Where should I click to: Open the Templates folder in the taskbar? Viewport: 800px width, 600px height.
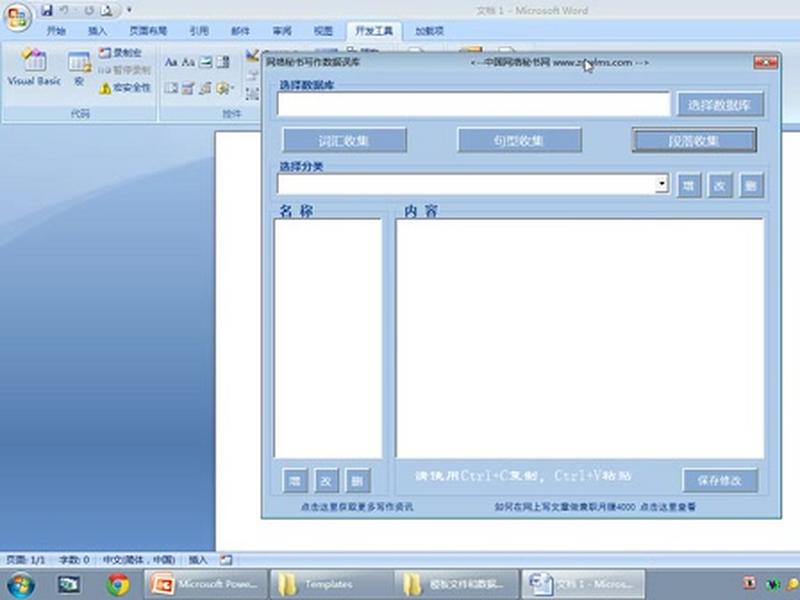[x=337, y=583]
